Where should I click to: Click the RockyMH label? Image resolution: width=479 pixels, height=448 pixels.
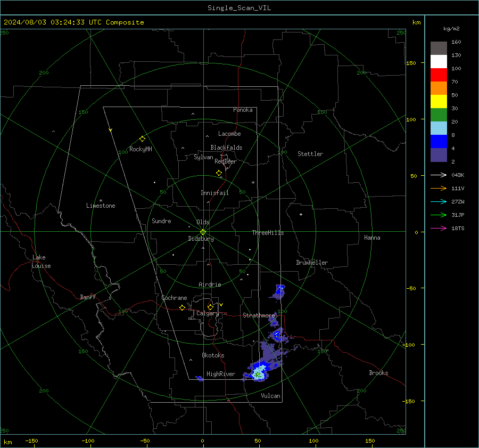tap(141, 149)
